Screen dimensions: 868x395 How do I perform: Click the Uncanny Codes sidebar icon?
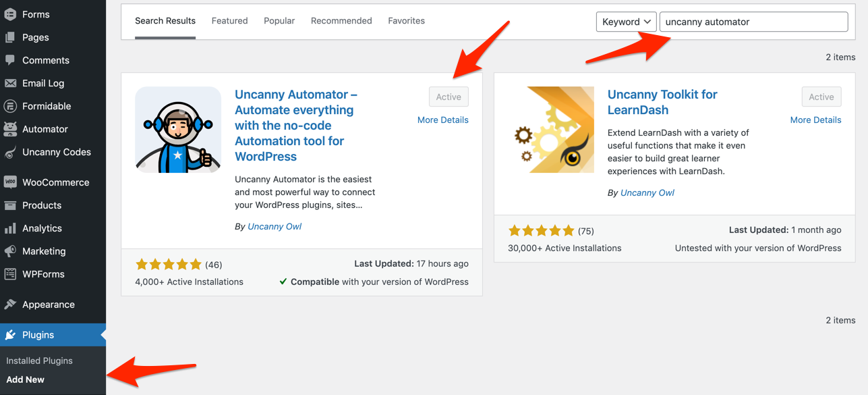point(10,153)
